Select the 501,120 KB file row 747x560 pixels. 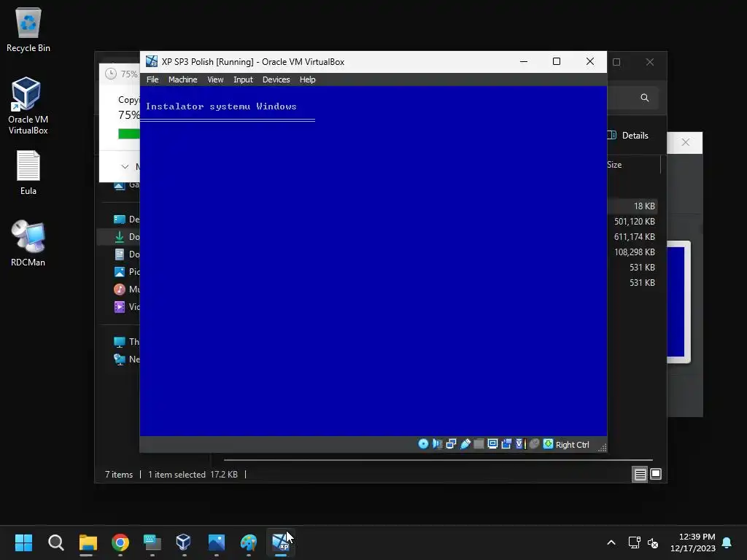coord(632,222)
